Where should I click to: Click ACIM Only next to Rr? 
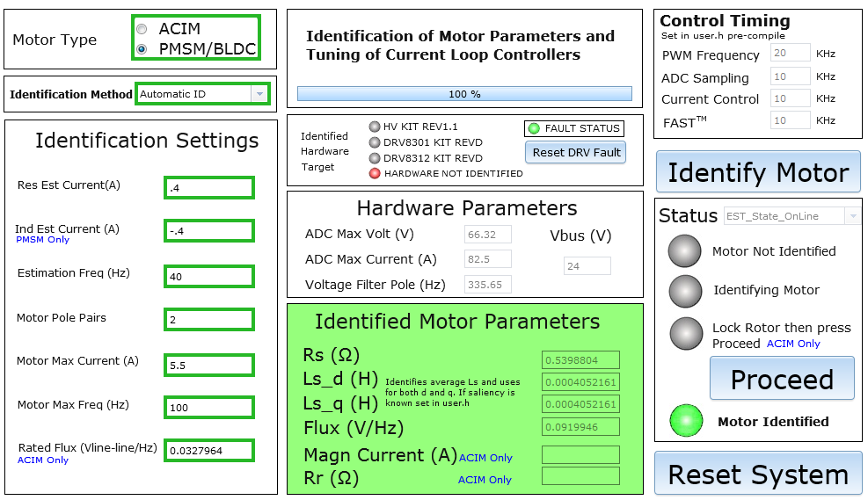coord(485,480)
